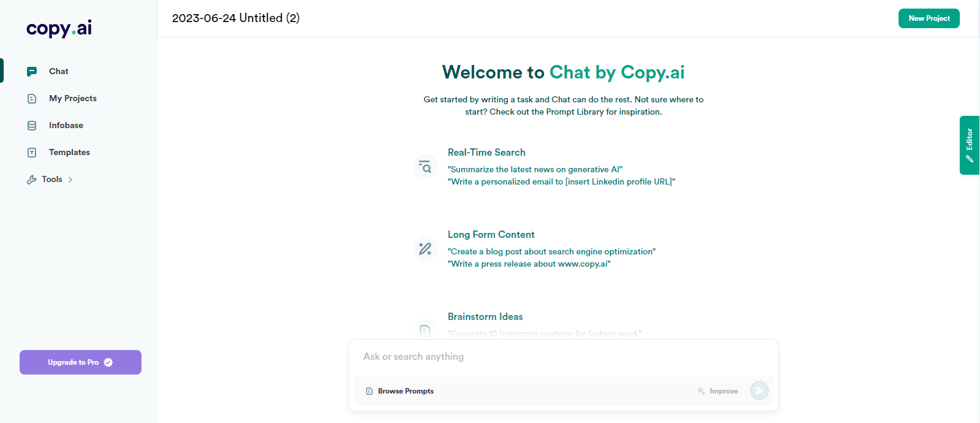Open Browse Prompts library
The width and height of the screenshot is (980, 423).
400,391
